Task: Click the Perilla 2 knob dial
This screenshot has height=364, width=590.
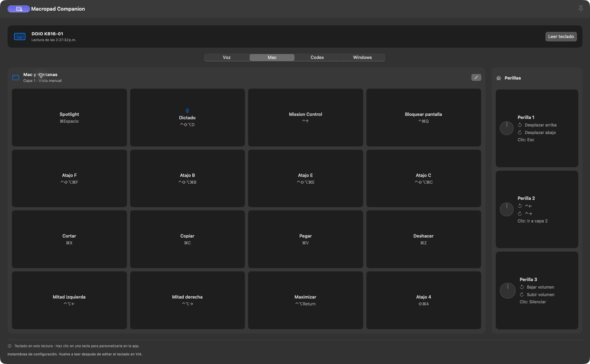Action: coord(507,209)
